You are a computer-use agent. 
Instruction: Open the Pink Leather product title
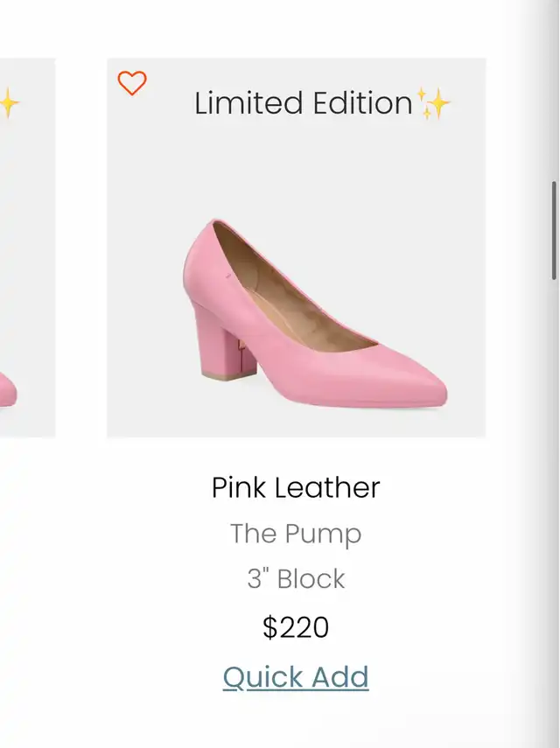click(x=296, y=487)
